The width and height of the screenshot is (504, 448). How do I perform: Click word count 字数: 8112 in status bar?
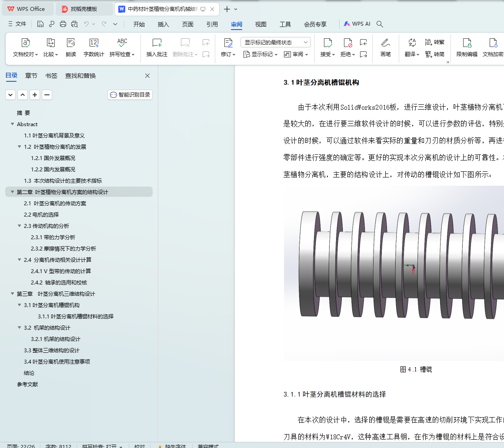(x=59, y=446)
